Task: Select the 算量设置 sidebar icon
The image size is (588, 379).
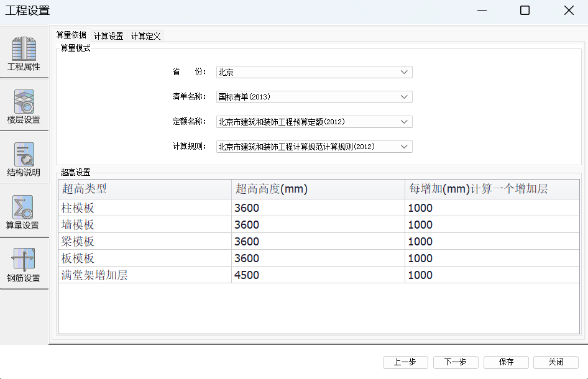Action: point(24,212)
